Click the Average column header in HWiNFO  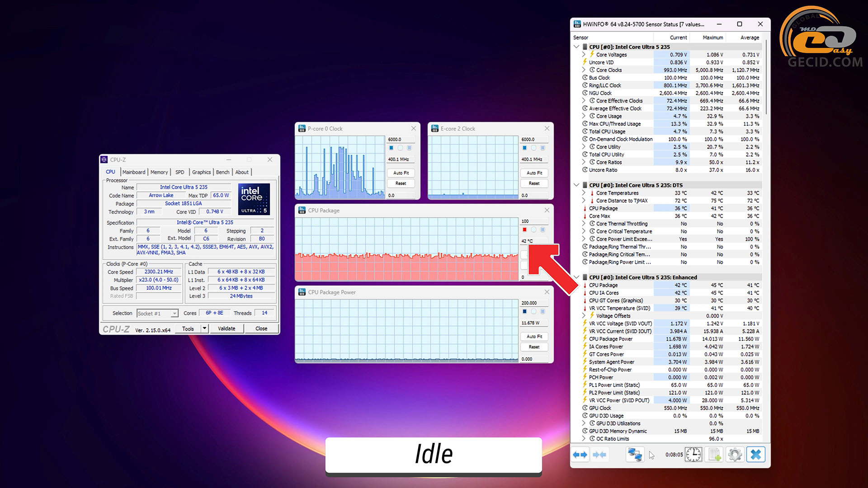(749, 38)
